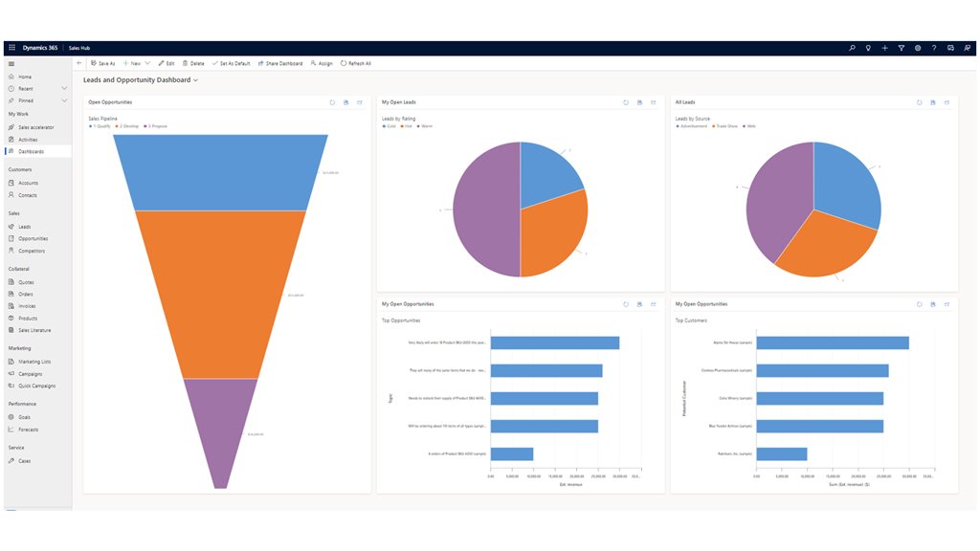
Task: Expand the Top Customers chart card
Action: click(947, 304)
